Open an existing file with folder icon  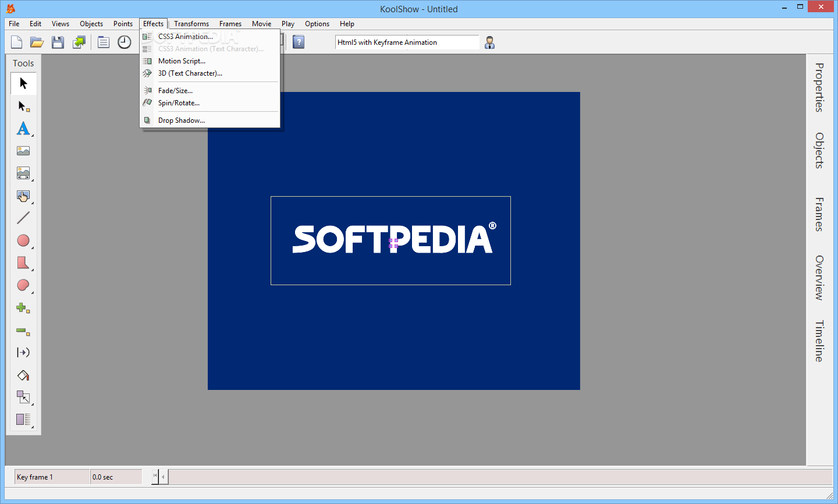pos(37,42)
